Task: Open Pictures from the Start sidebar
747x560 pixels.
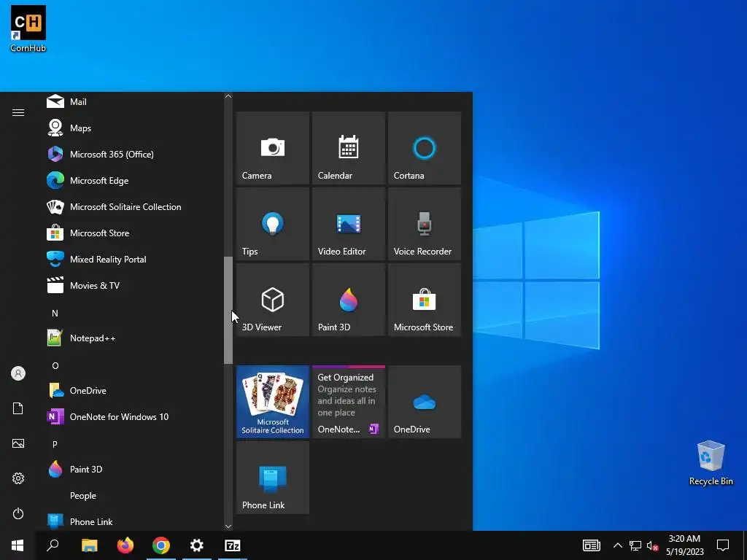Action: click(18, 443)
